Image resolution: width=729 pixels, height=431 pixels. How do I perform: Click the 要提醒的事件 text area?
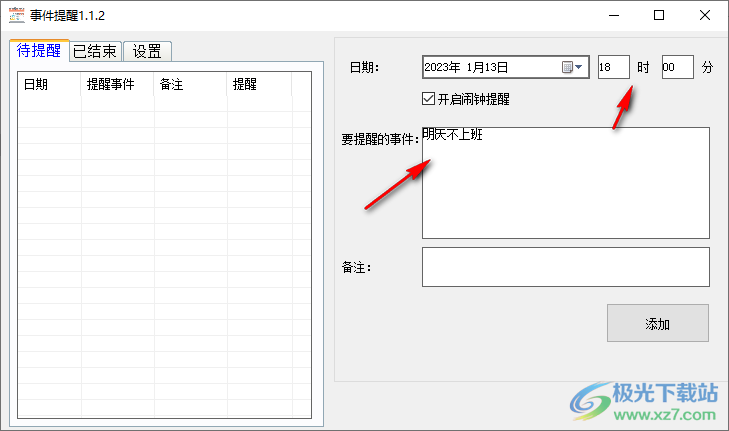566,183
